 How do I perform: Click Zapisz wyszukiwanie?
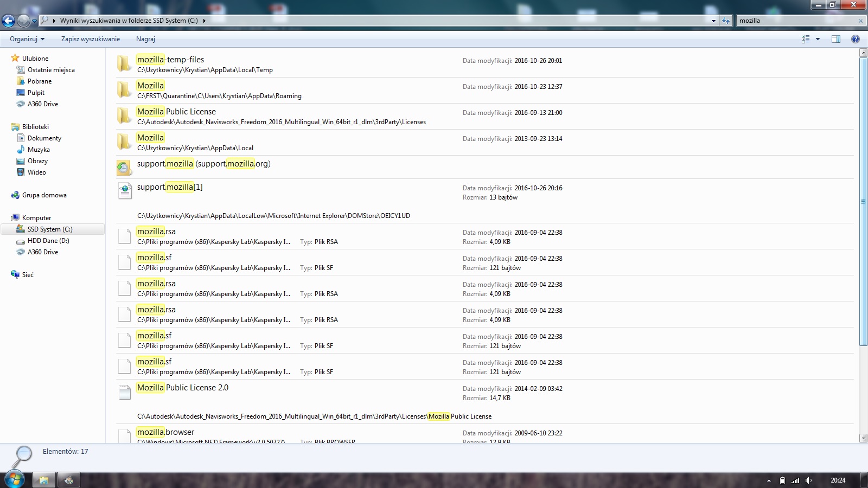coord(91,39)
